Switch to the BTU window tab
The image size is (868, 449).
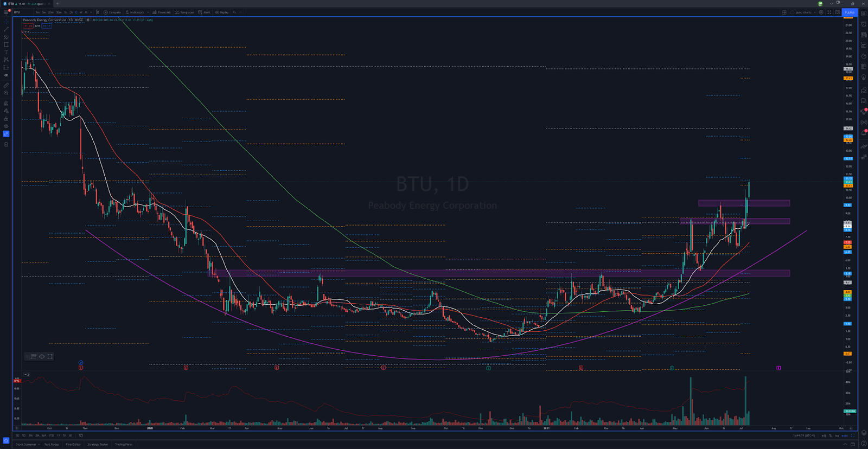pyautogui.click(x=26, y=4)
